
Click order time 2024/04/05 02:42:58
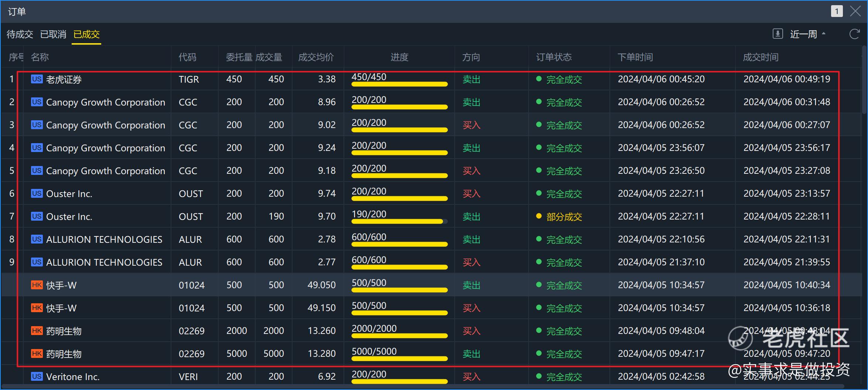[x=661, y=376]
